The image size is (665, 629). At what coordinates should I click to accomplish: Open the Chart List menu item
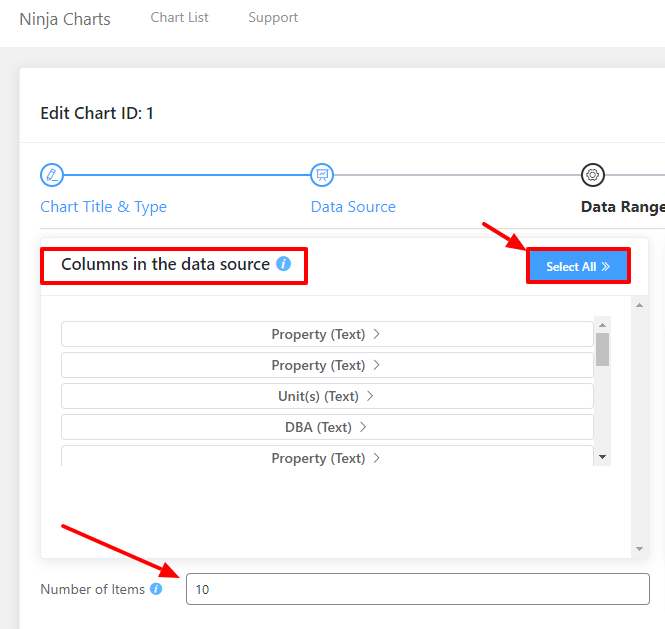tap(180, 18)
